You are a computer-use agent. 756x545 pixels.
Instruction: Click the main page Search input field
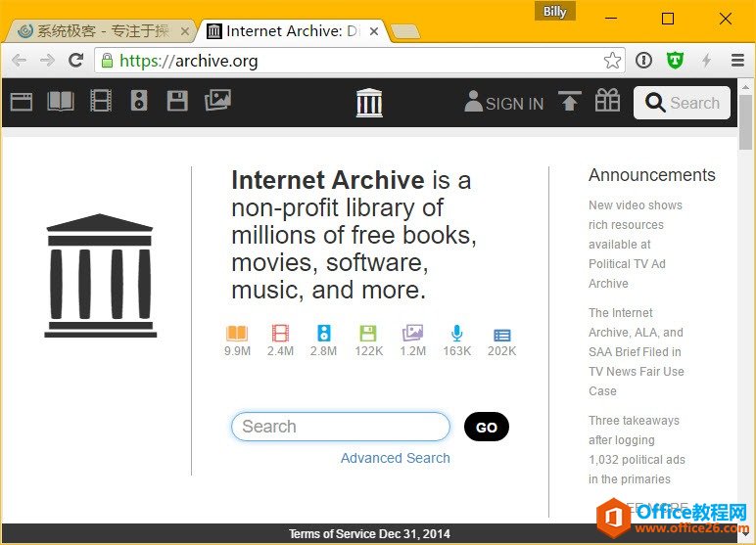click(x=341, y=427)
